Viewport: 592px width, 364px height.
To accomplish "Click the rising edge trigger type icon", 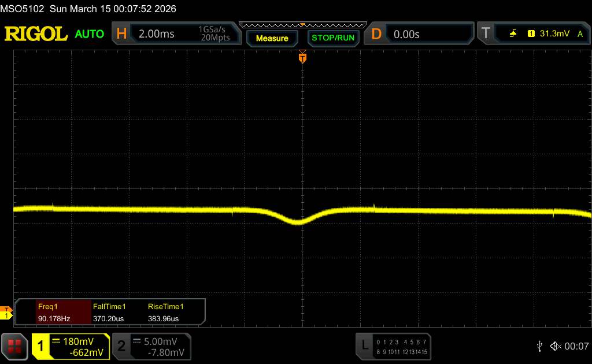I will (x=513, y=34).
